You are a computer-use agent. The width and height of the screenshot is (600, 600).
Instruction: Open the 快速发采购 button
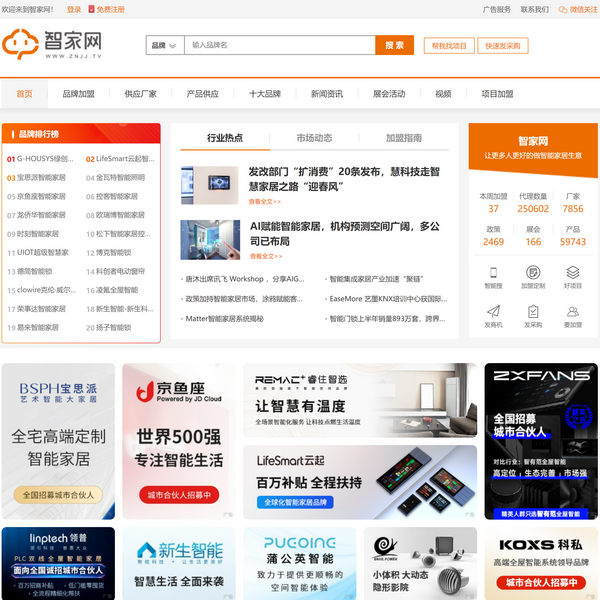(x=503, y=46)
